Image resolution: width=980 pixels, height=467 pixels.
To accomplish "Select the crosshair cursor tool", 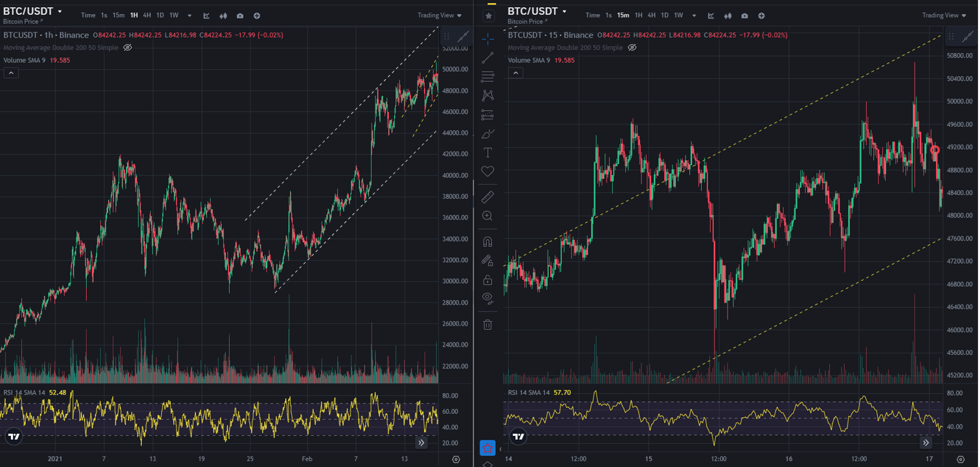I will tap(487, 38).
